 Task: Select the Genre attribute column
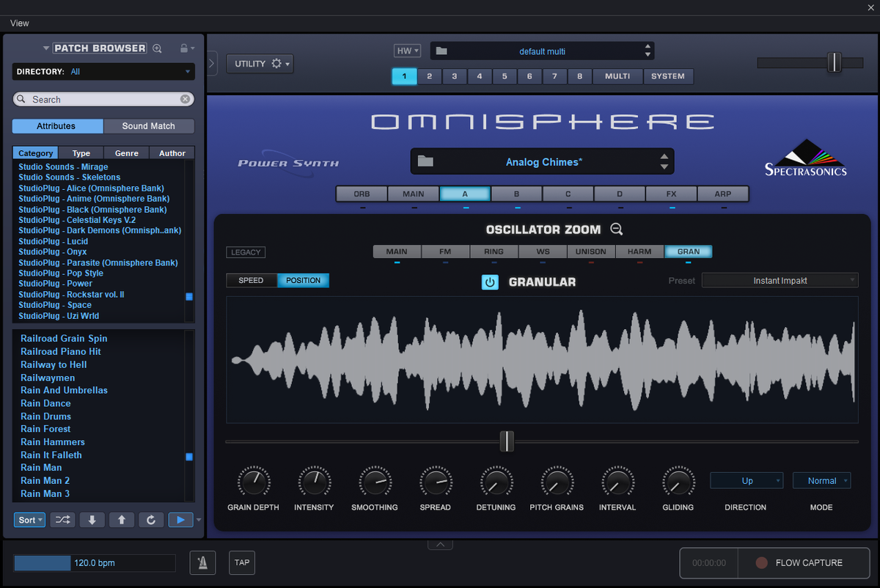tap(126, 153)
